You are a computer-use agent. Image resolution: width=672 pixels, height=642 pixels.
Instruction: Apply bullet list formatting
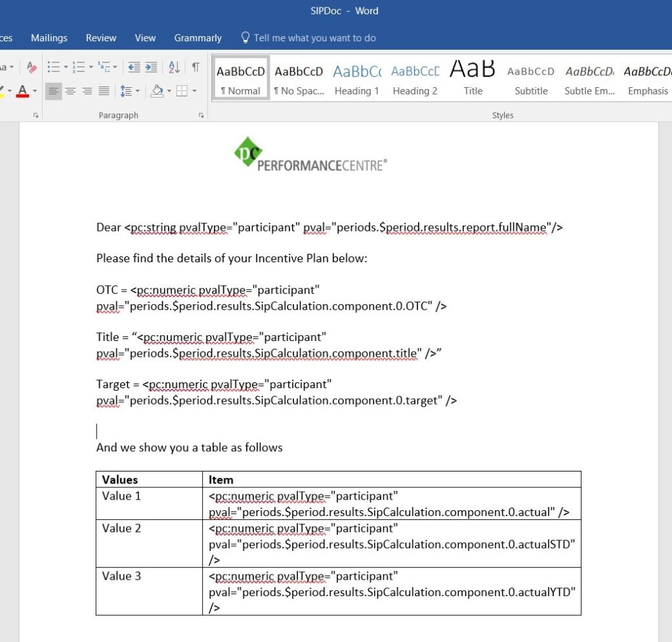pyautogui.click(x=54, y=67)
